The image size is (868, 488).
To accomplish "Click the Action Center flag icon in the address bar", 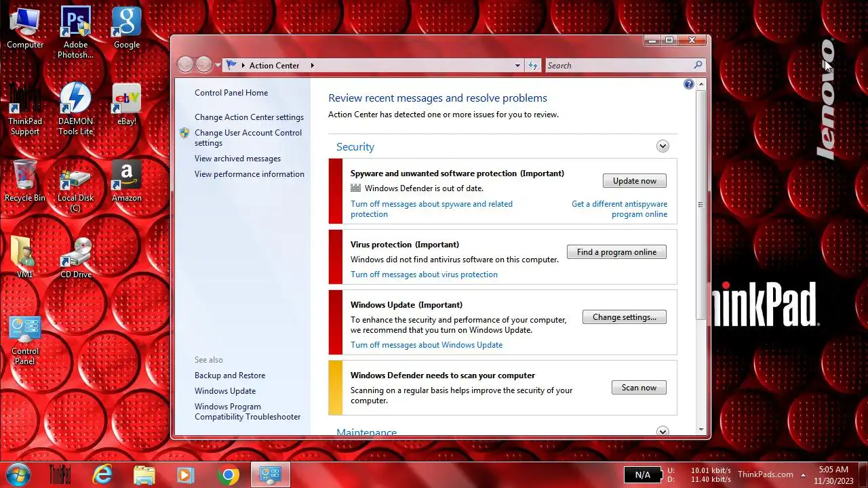I will [231, 65].
